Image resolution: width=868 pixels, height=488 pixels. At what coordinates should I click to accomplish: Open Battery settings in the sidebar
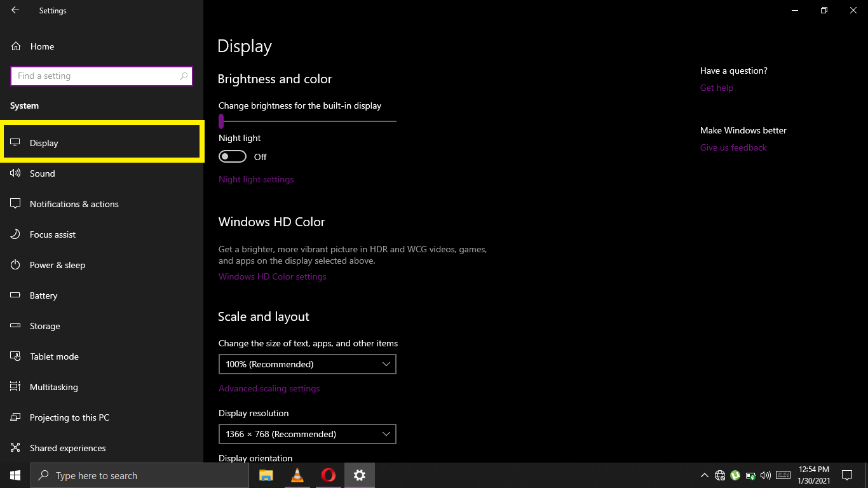click(x=102, y=295)
